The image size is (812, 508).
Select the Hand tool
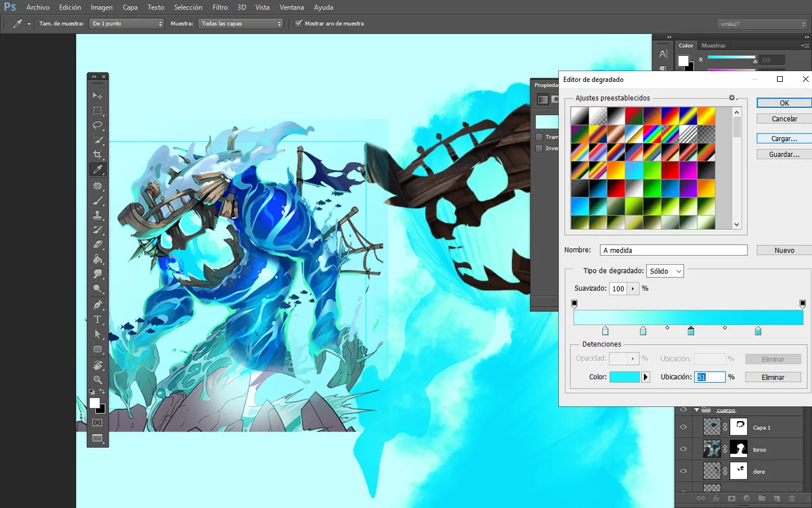tap(98, 365)
